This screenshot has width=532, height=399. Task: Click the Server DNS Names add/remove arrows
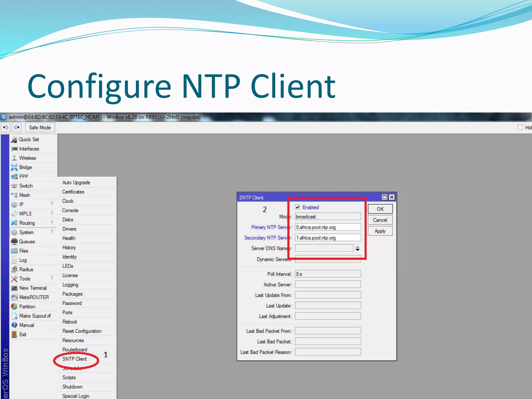coord(357,249)
